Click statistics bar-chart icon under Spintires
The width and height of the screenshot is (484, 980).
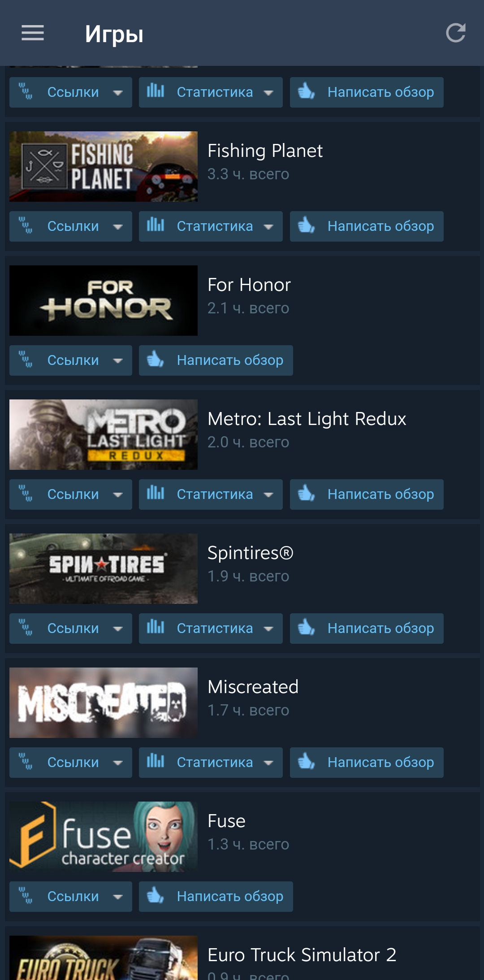click(x=156, y=627)
